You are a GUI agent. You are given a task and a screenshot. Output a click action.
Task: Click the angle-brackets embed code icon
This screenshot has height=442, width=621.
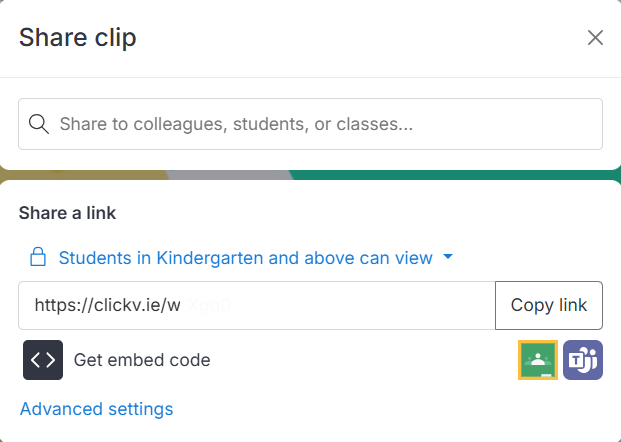point(43,360)
